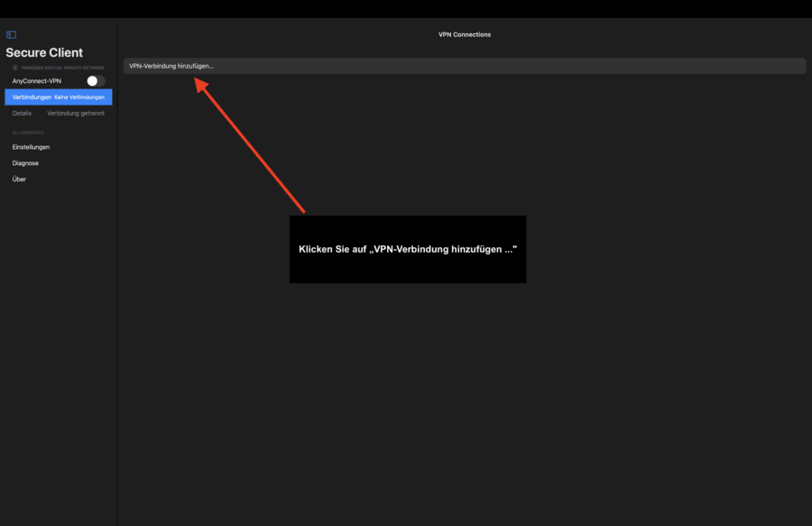The height and width of the screenshot is (526, 812).
Task: Turn on the AnyConnect-VPN switch
Action: 96,81
